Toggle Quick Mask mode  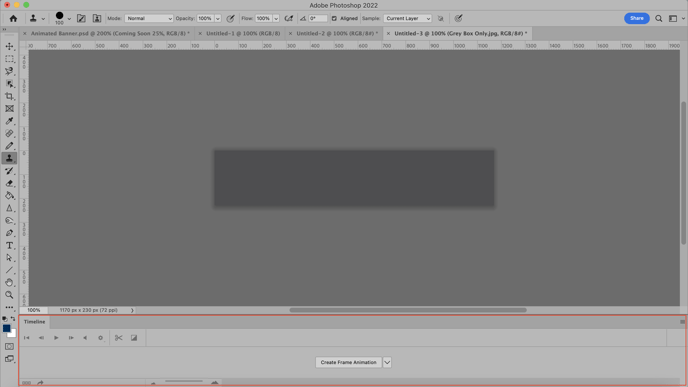pos(9,347)
